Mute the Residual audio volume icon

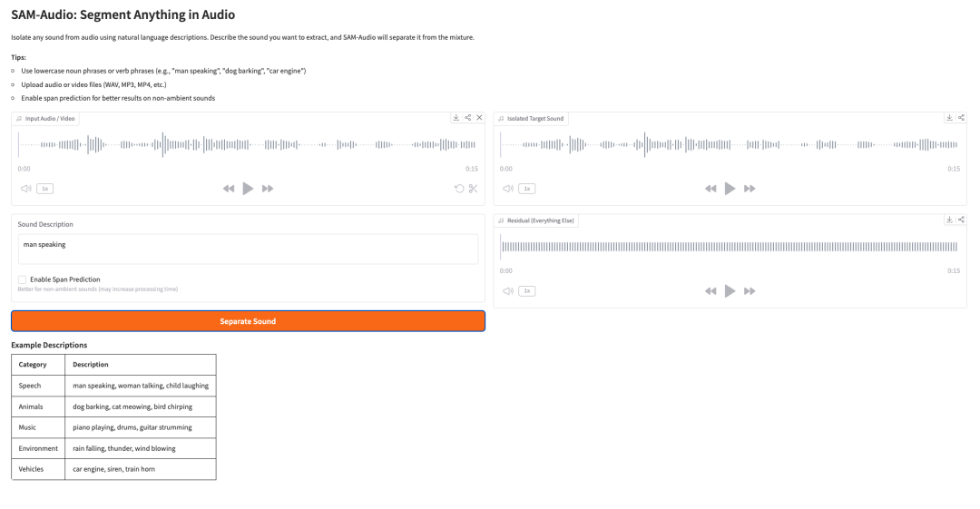pos(508,290)
